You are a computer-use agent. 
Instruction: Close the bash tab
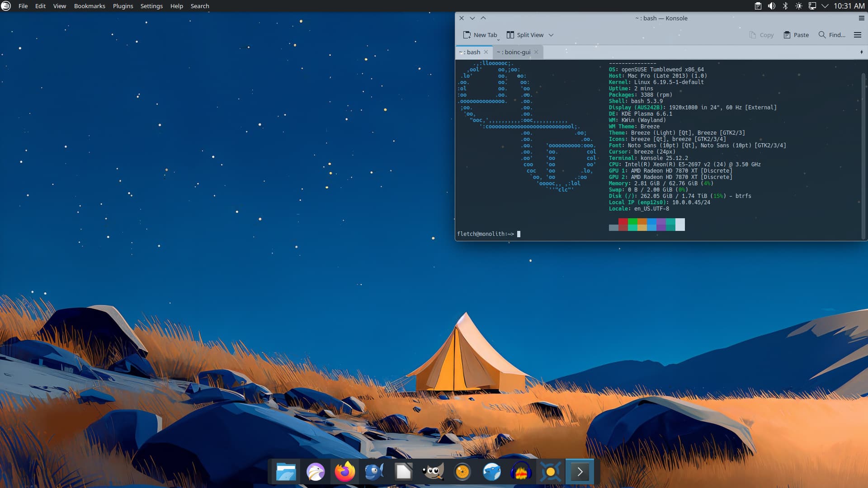(486, 52)
